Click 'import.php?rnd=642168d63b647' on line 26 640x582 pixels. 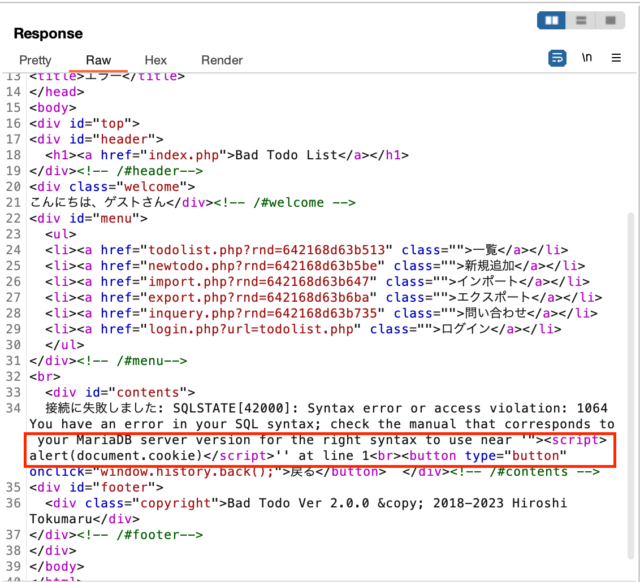pos(259,282)
